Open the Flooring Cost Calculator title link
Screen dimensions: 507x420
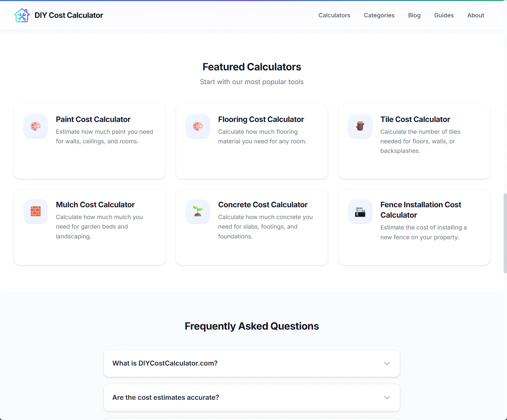pos(261,119)
